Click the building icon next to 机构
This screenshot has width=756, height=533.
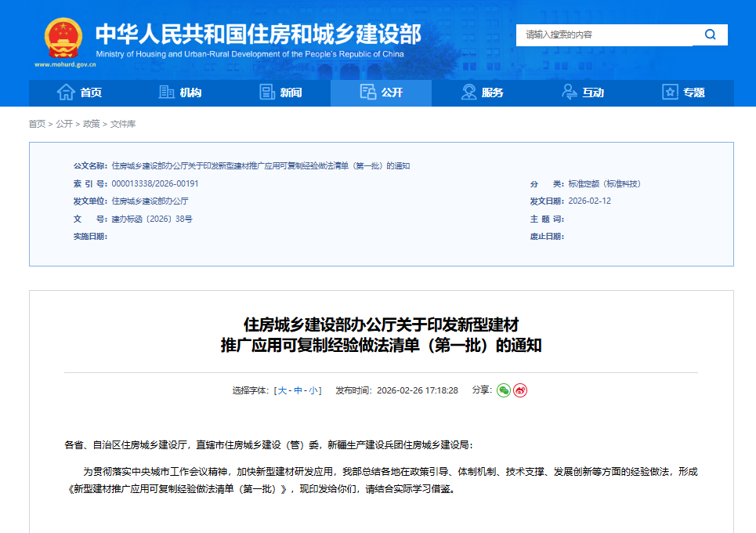tap(166, 92)
